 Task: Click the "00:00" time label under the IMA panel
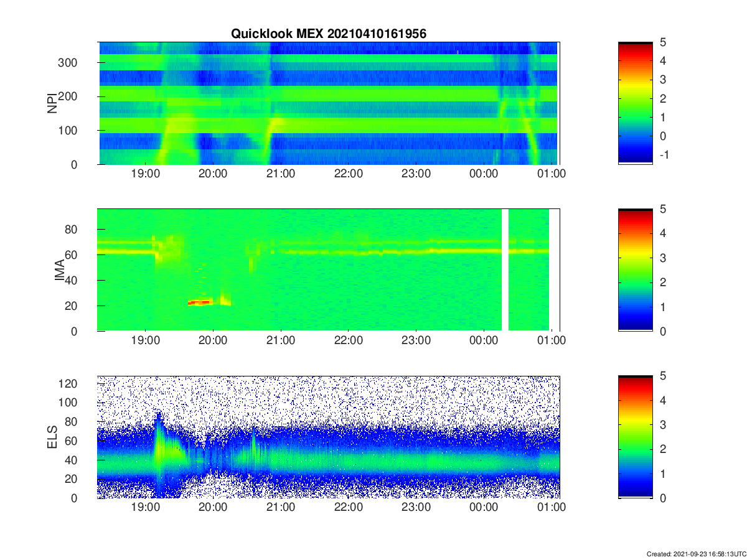[484, 342]
